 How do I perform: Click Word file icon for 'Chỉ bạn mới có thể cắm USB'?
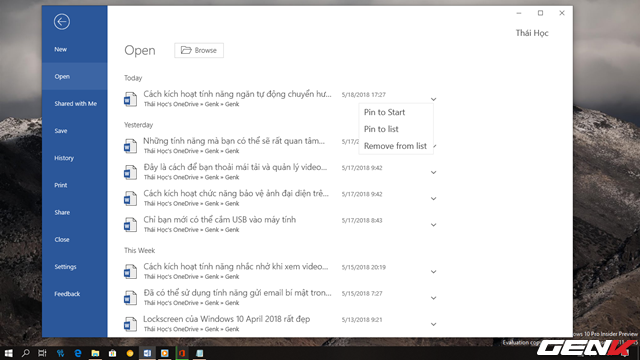click(130, 225)
